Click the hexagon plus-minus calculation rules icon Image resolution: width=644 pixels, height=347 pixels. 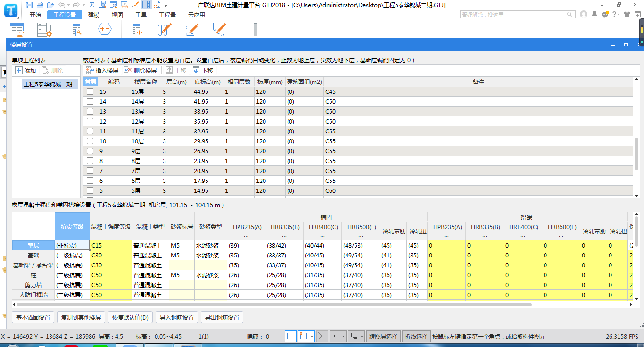(x=105, y=30)
